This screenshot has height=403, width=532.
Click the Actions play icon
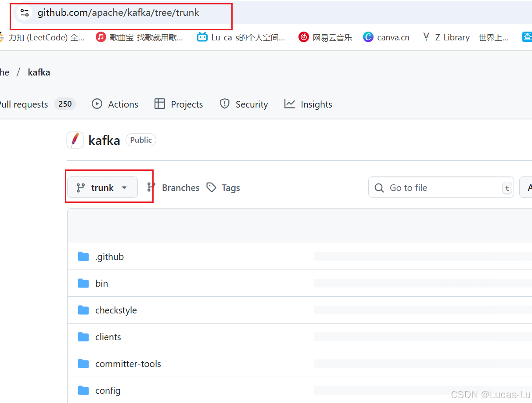click(x=97, y=104)
